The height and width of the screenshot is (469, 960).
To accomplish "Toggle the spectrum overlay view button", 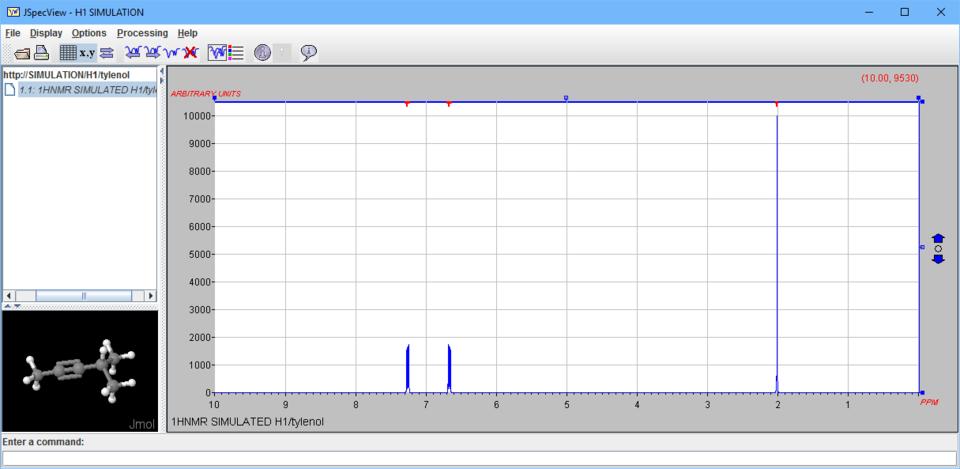I will tap(216, 52).
